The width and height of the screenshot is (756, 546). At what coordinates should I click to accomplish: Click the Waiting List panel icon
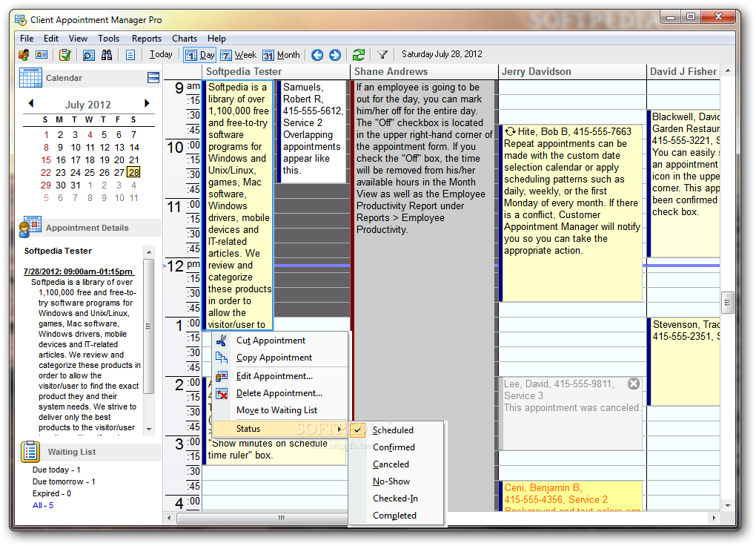coord(30,452)
